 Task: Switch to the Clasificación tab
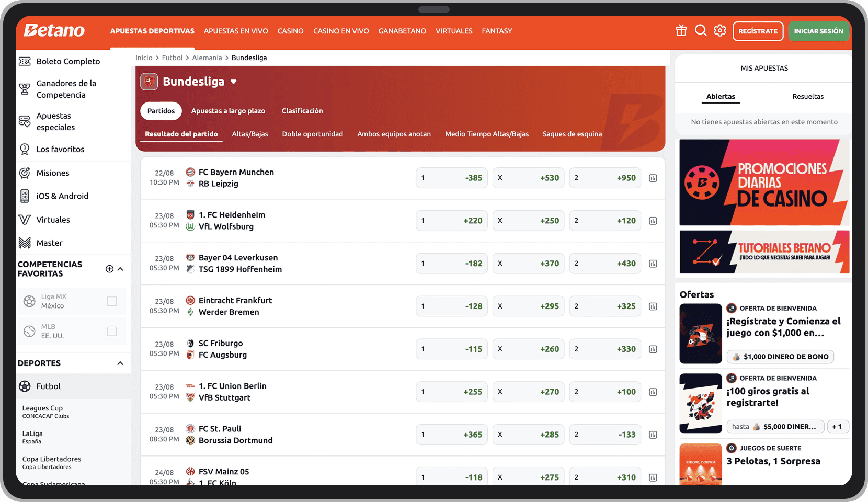302,111
